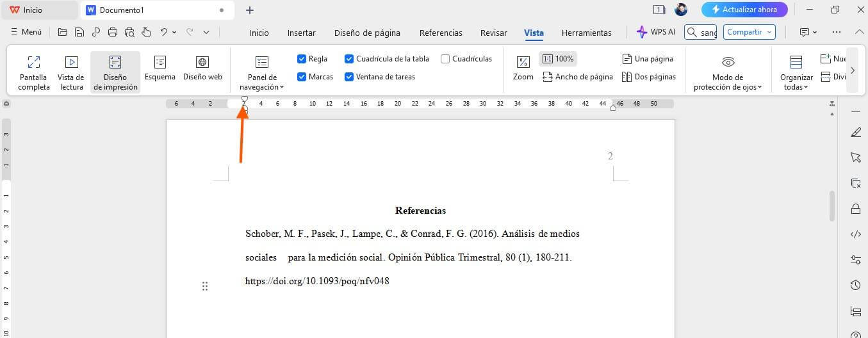Switch to Esquema outline view
868x338 pixels.
click(160, 67)
